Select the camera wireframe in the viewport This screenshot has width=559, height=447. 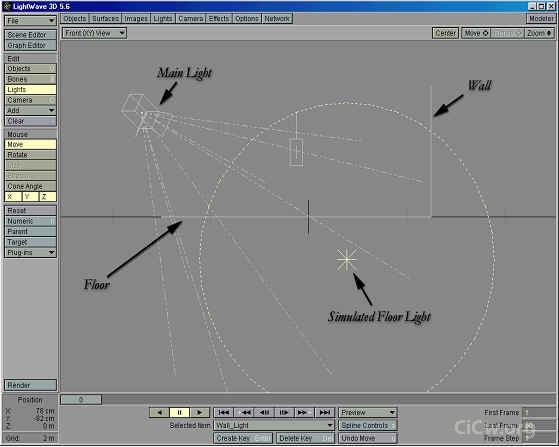click(x=296, y=152)
